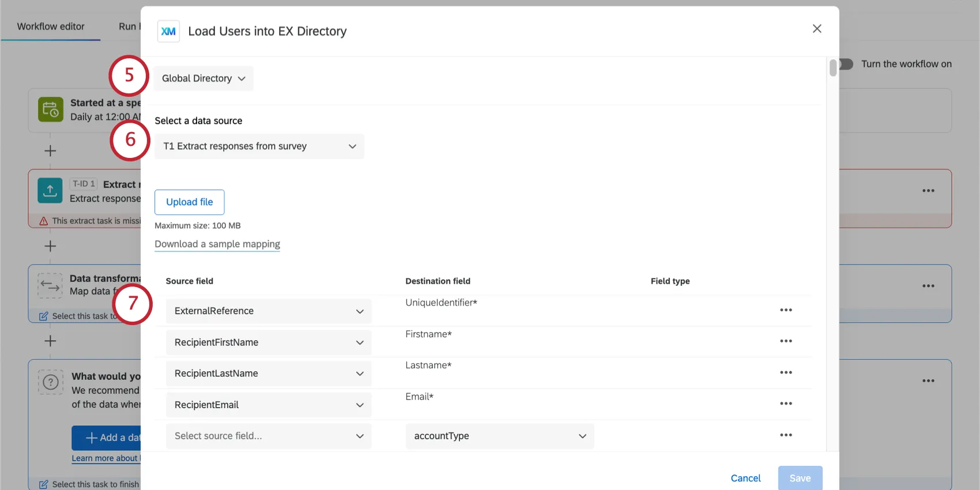Open three-dot menu for Lastname row
Image resolution: width=980 pixels, height=490 pixels.
click(x=786, y=372)
